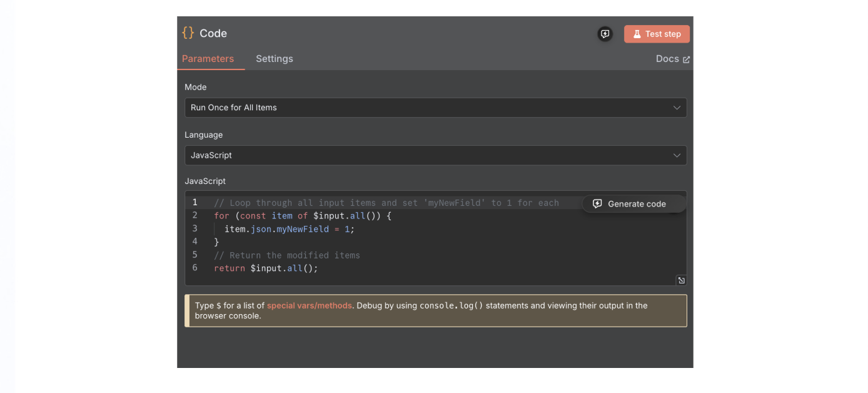Click the sparkle icon in Generate code

coord(597,204)
